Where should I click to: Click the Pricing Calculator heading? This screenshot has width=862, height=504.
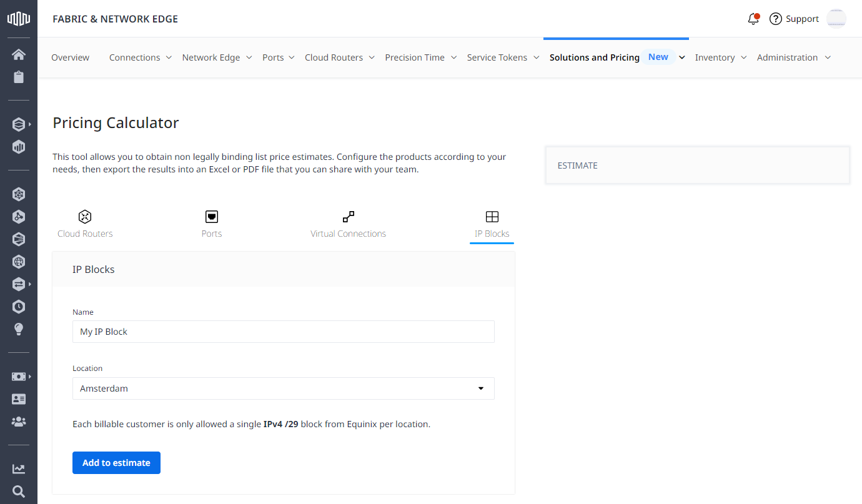click(116, 122)
